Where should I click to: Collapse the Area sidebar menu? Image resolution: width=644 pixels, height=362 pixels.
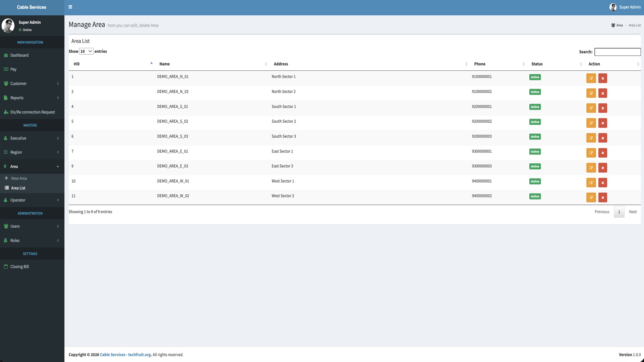point(32,167)
